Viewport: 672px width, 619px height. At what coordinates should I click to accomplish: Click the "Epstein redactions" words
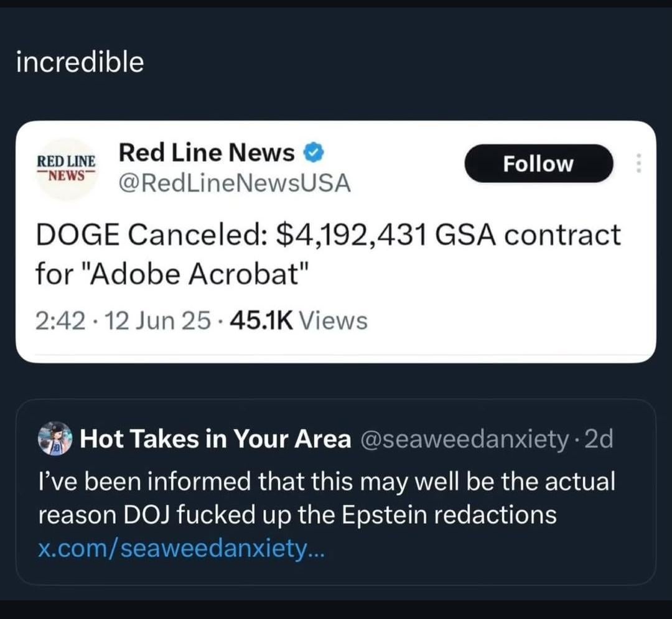pos(473,515)
